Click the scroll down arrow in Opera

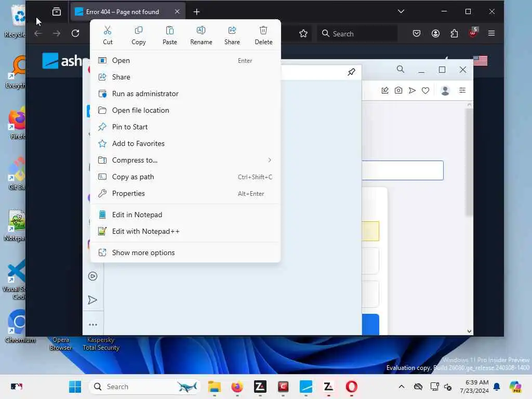(x=469, y=331)
